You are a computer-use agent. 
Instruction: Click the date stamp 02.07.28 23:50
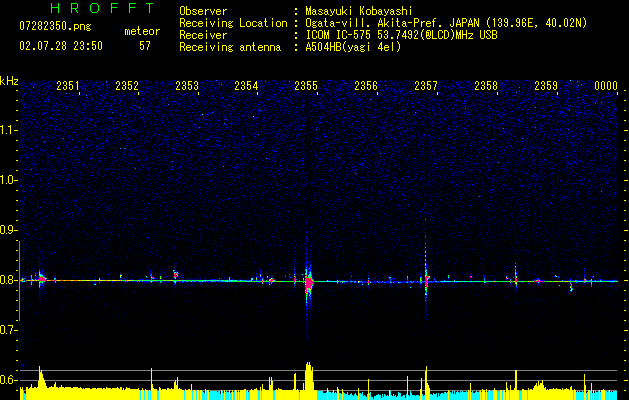[x=61, y=46]
